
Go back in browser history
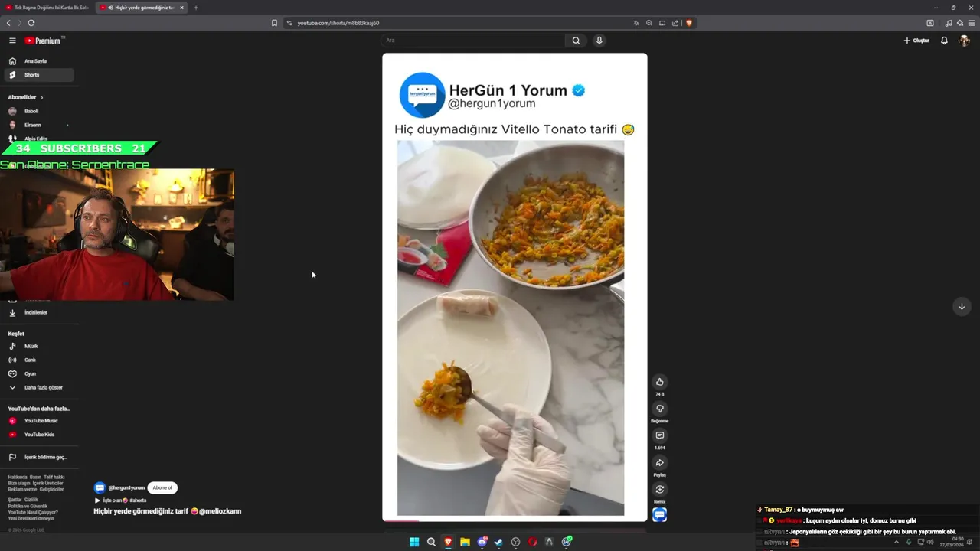click(x=8, y=23)
